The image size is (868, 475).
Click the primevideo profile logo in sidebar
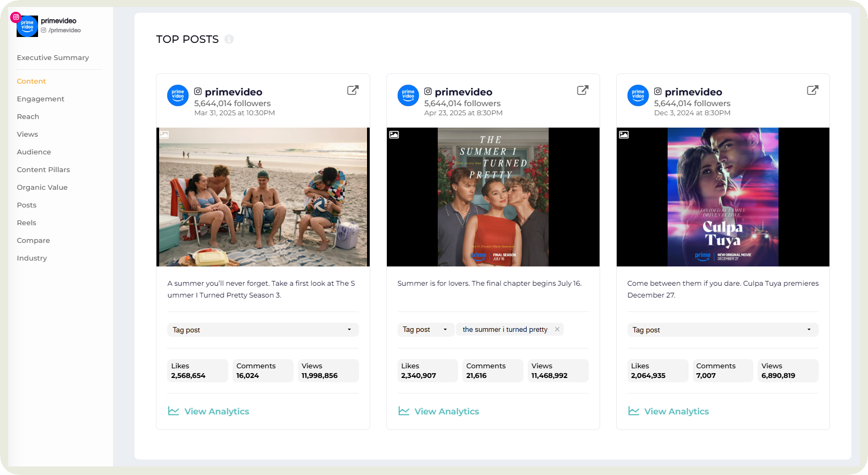pyautogui.click(x=27, y=26)
